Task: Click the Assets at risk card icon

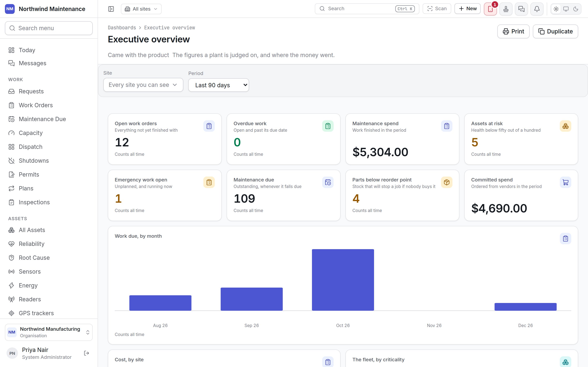Action: tap(565, 126)
